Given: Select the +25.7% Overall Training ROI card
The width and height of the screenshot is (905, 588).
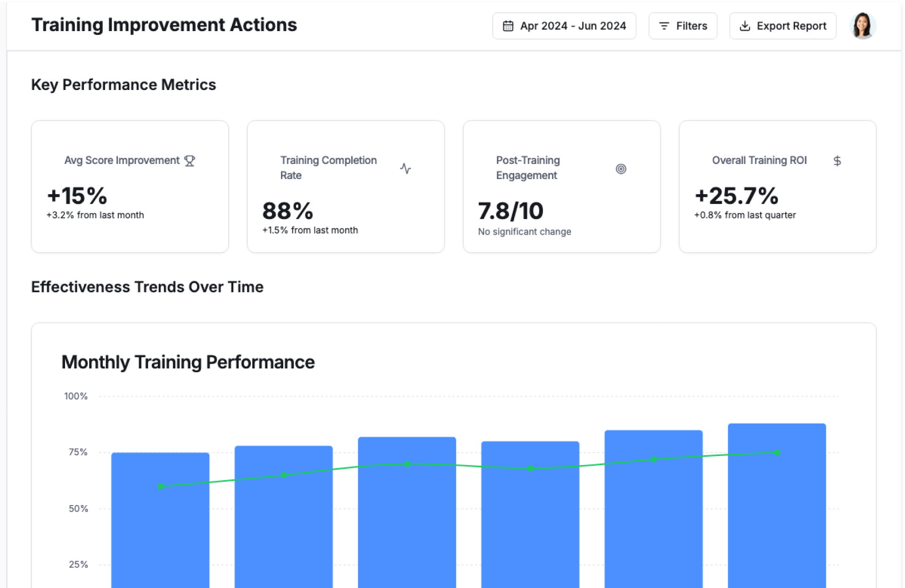Looking at the screenshot, I should [777, 187].
